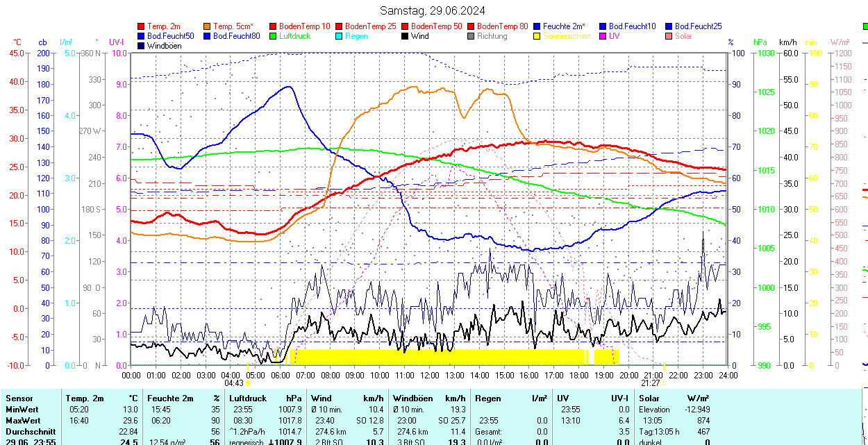
Task: Select the cyan Regen legend square
Action: 339,36
